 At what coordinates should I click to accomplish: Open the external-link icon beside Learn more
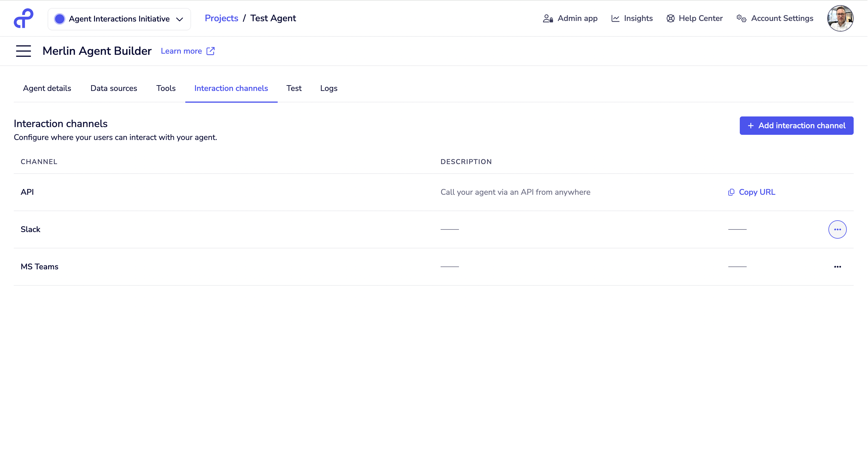click(x=210, y=51)
